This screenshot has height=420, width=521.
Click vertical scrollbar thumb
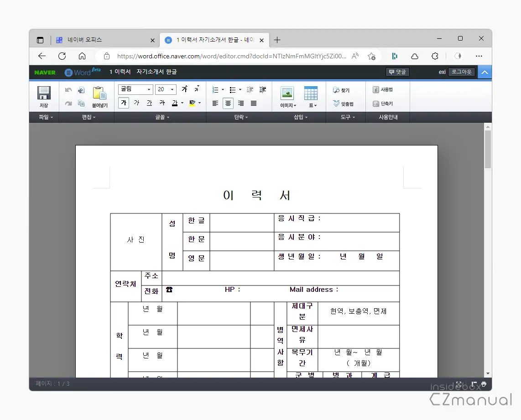[487, 150]
